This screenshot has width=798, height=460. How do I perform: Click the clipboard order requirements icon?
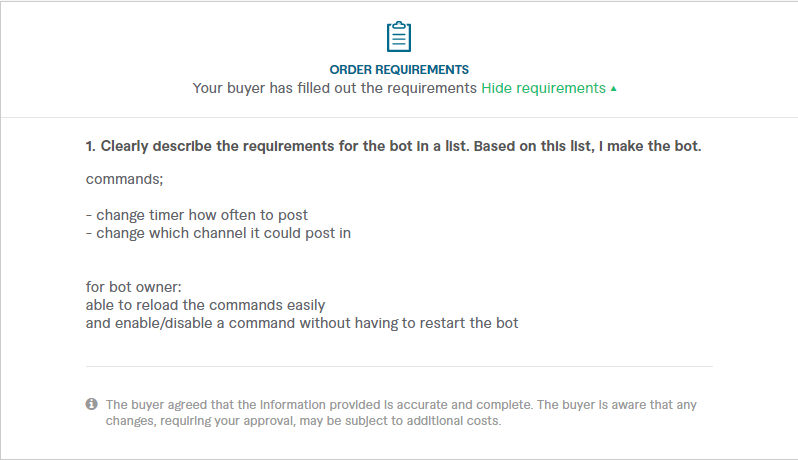coord(399,36)
